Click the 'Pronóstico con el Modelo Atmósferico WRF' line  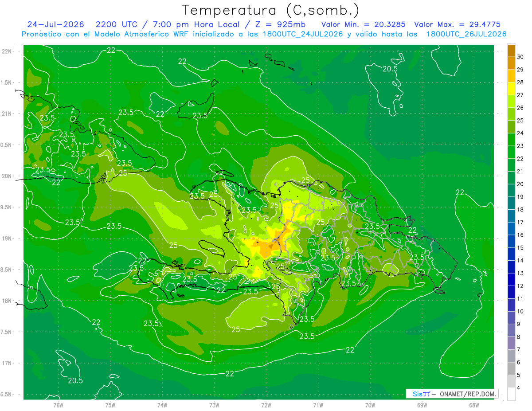(x=264, y=34)
